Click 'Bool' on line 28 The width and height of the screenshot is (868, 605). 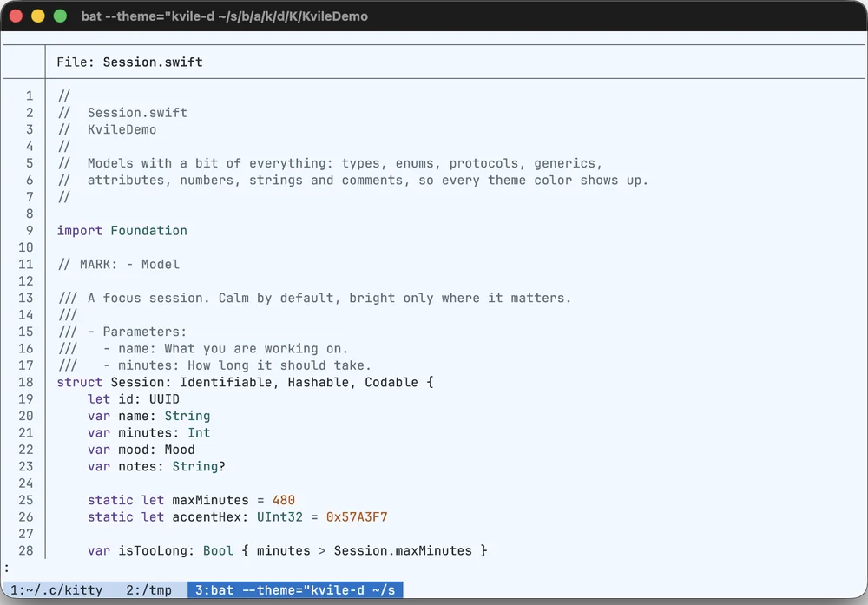[x=218, y=551]
